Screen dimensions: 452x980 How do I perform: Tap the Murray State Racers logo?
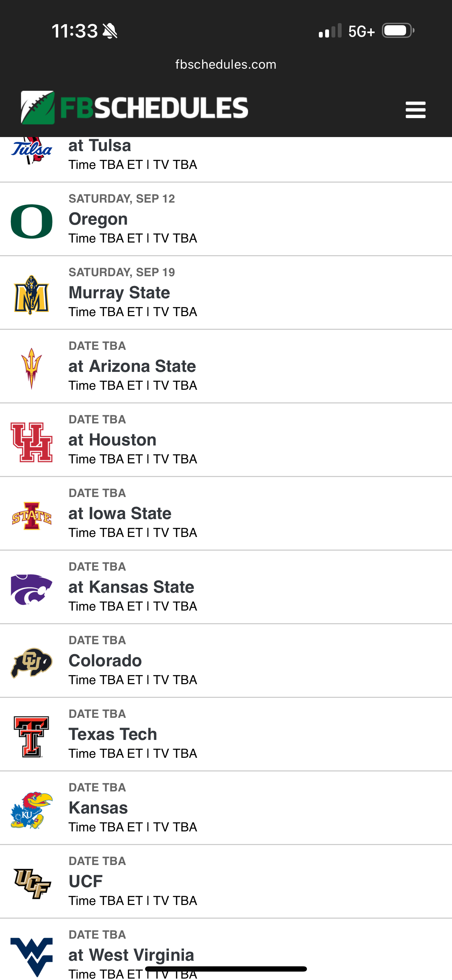(32, 295)
